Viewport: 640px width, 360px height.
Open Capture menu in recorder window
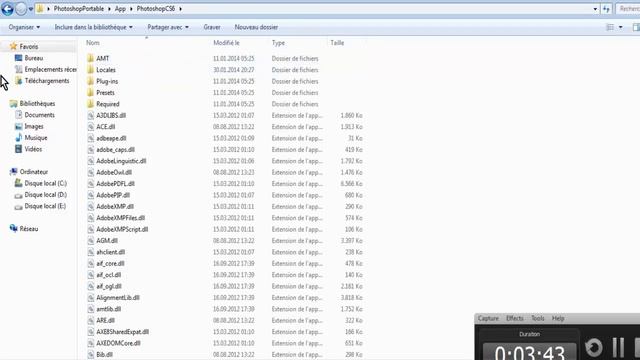pyautogui.click(x=488, y=318)
